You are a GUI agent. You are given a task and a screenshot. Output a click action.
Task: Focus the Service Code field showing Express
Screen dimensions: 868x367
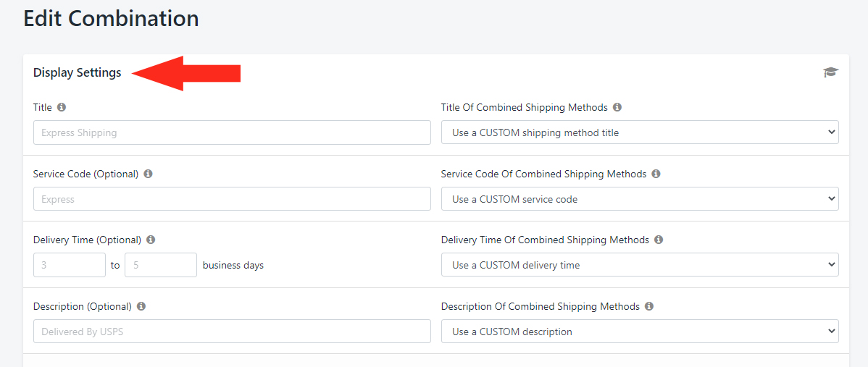coord(232,199)
